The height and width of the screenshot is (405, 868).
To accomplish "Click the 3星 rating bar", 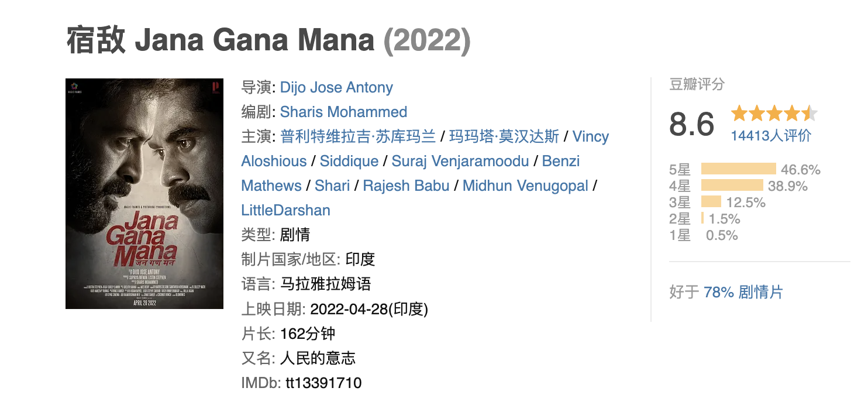I will [711, 203].
